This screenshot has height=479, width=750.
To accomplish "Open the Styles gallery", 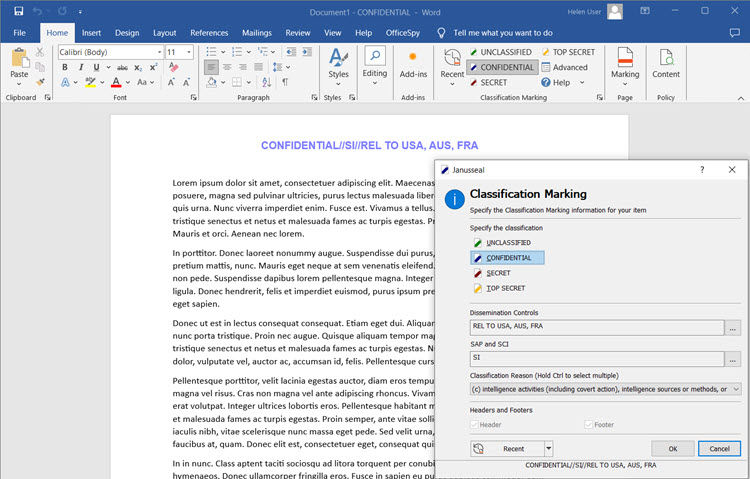I will coord(338,66).
